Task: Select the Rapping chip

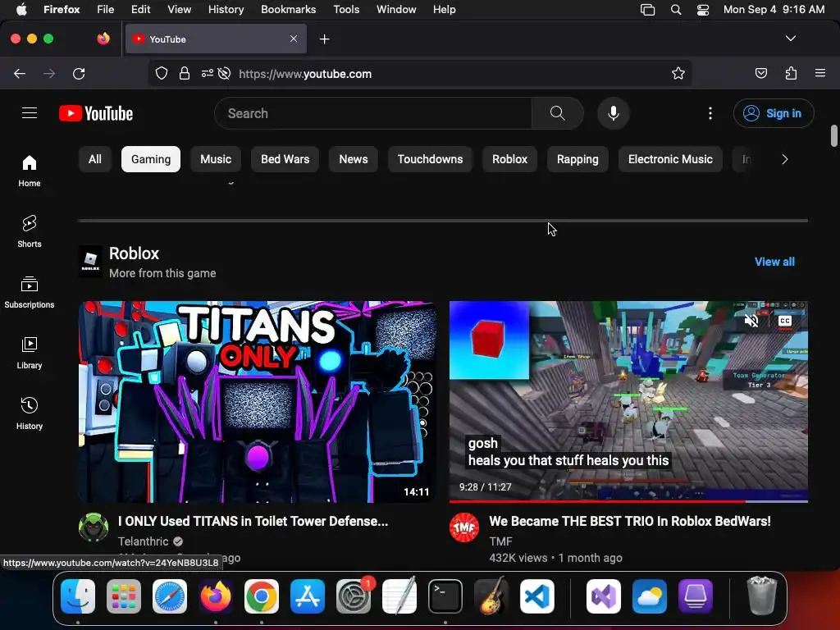Action: tap(577, 159)
